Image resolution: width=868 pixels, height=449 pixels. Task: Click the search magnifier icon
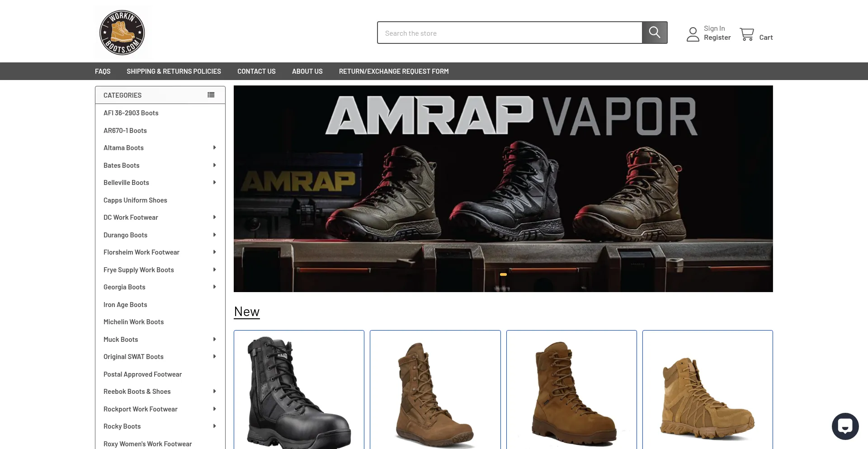pyautogui.click(x=654, y=32)
